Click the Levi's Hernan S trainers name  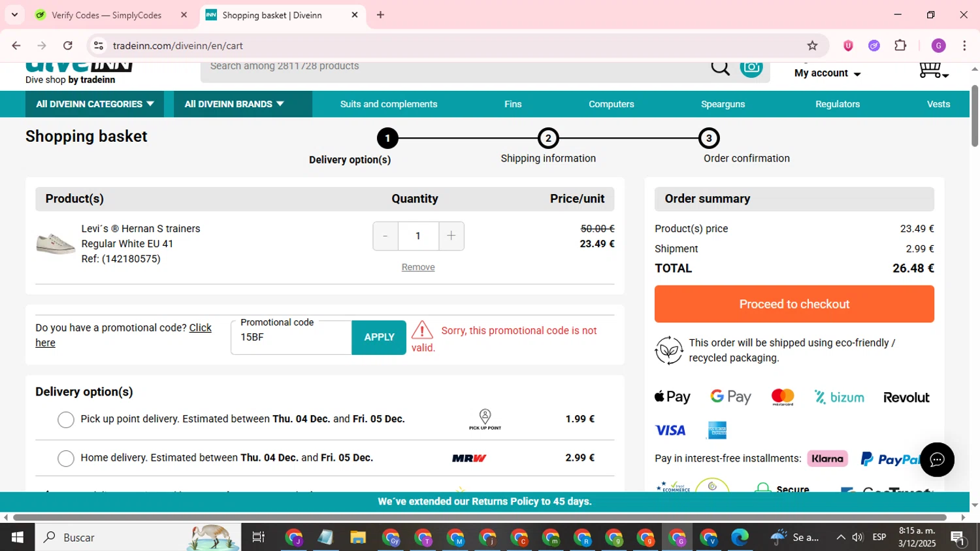[x=140, y=229]
